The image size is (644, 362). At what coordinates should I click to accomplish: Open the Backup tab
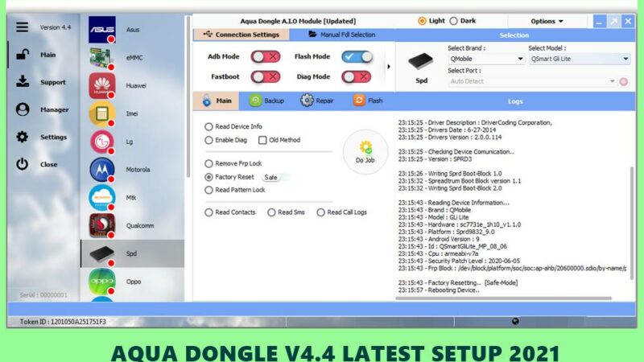[267, 101]
